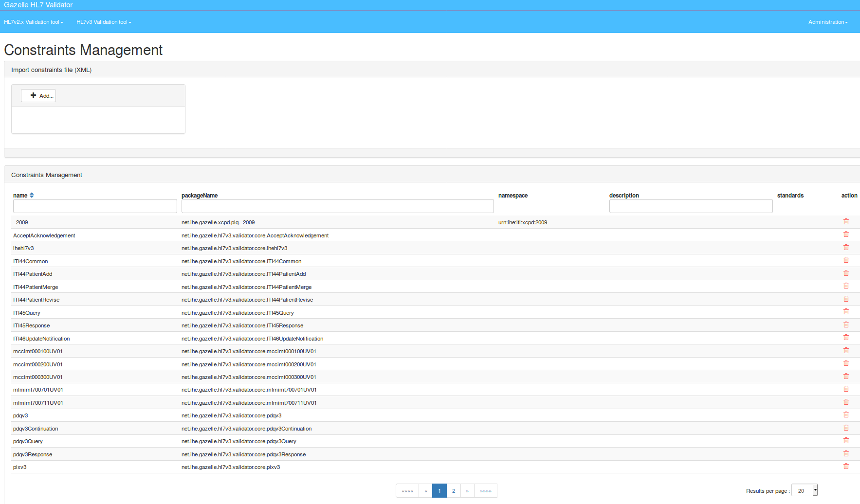This screenshot has height=504, width=860.
Task: Click Gazelle HL7 Validator title link
Action: (x=38, y=5)
